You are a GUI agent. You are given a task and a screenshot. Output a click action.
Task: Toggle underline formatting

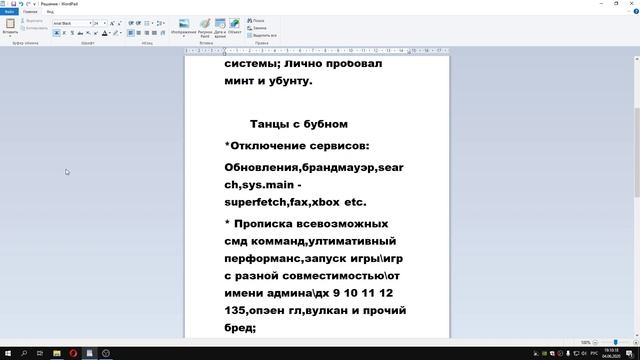[x=72, y=33]
